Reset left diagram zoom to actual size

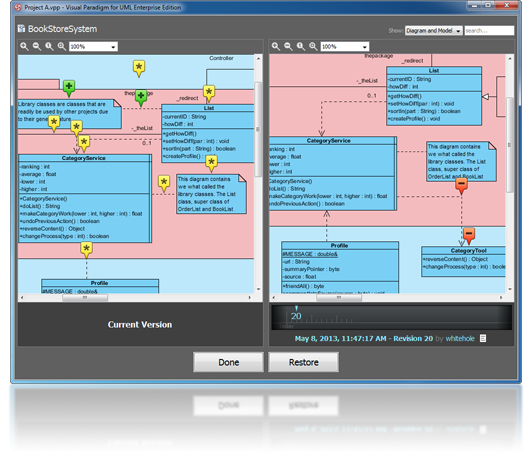tap(49, 46)
